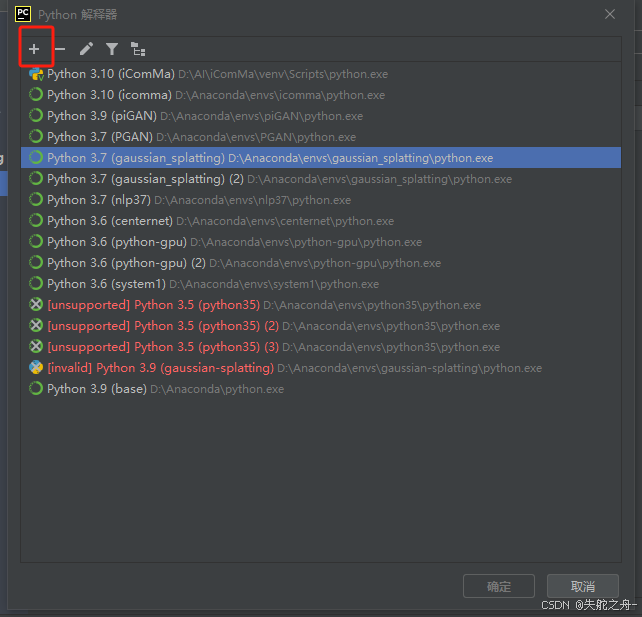Select the unsupported Python 3.5 (python35) (2) entry

(x=321, y=326)
